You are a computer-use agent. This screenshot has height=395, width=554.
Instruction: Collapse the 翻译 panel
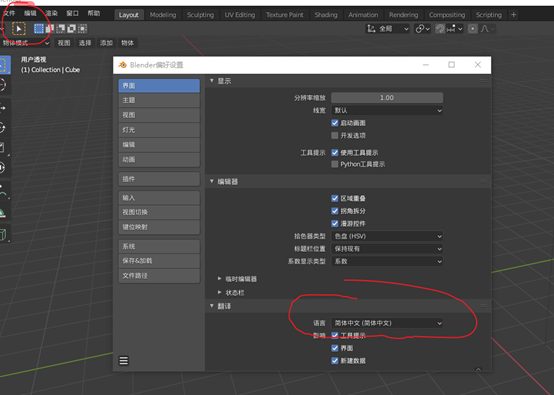212,306
